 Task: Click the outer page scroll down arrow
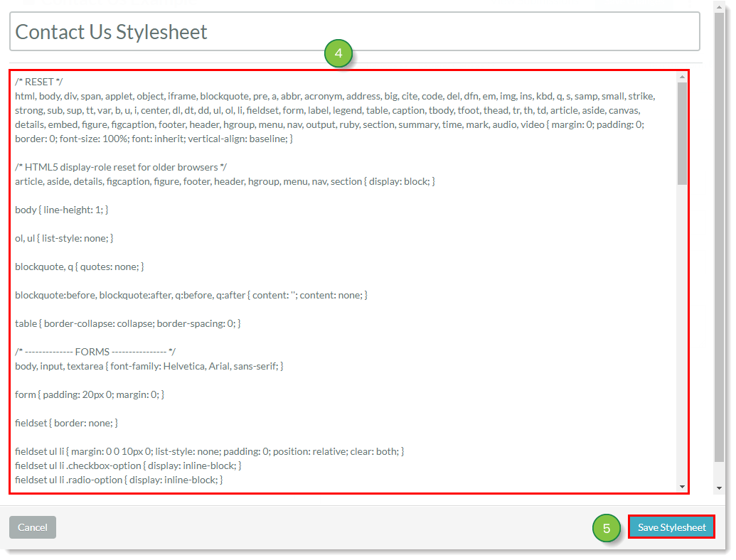point(719,488)
